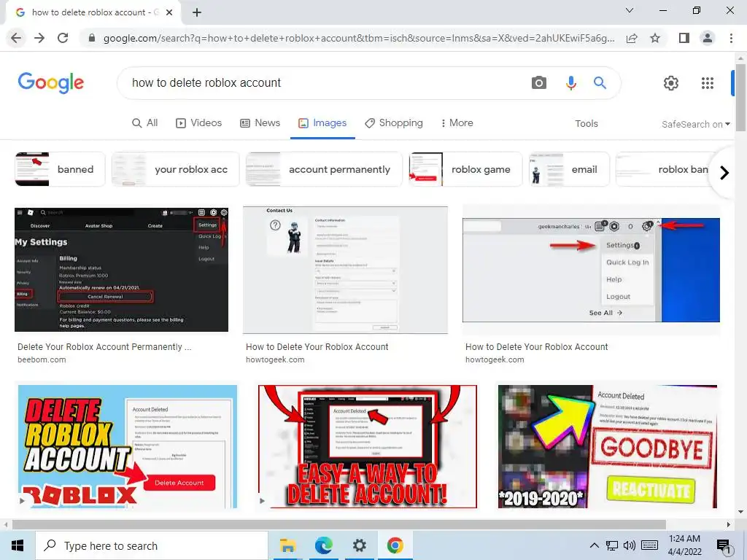Filter by account permanently chip

[x=324, y=169]
